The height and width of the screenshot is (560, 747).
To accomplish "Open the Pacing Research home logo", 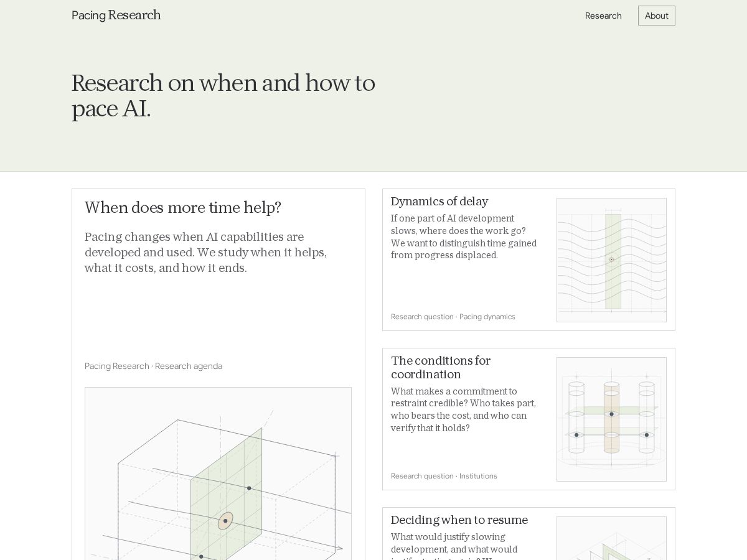I will point(116,16).
